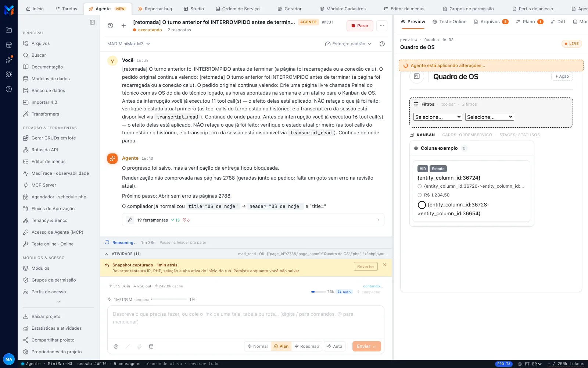Viewport: 588px width, 368px height.
Task: Expand the 19 ferramentas row
Action: (253, 220)
